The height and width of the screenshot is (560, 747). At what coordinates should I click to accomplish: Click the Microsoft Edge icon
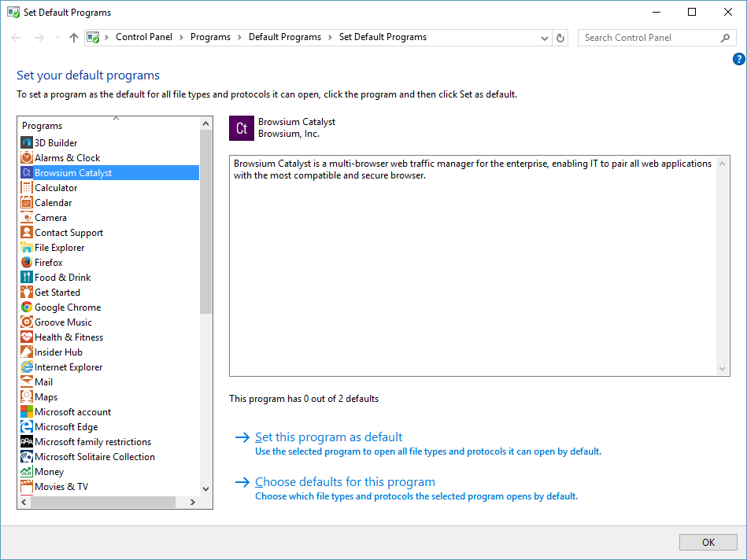tap(27, 427)
